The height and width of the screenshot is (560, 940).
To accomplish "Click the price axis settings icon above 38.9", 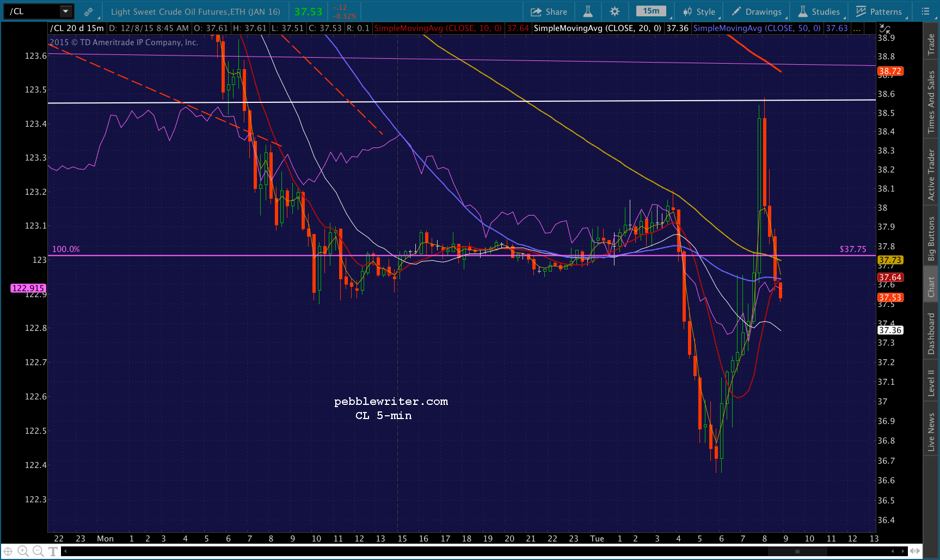I will coord(885,29).
